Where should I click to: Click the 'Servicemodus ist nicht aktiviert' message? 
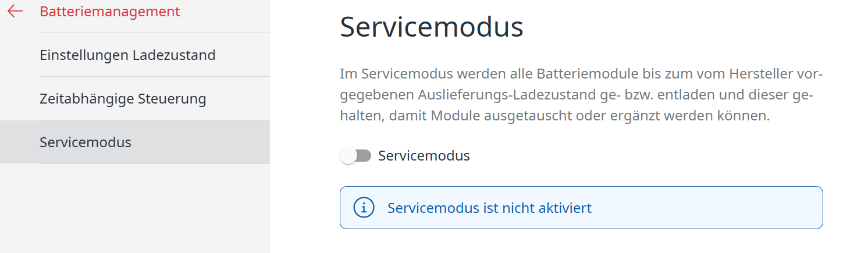coord(489,208)
